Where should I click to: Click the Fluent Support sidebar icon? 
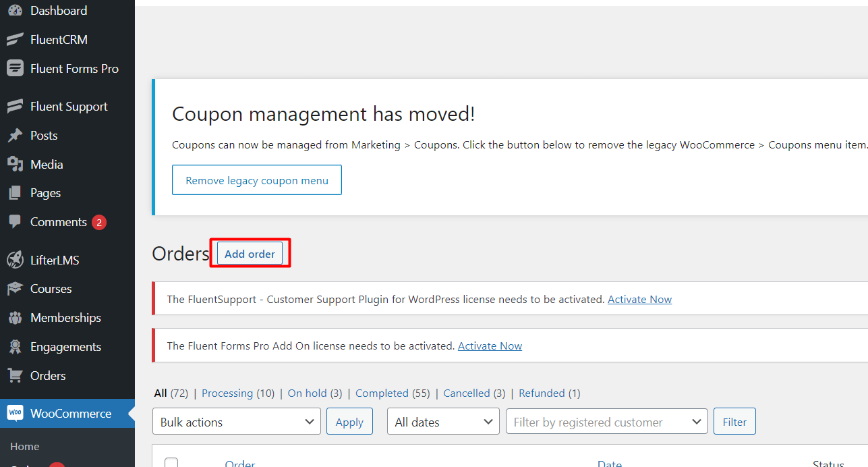point(15,107)
